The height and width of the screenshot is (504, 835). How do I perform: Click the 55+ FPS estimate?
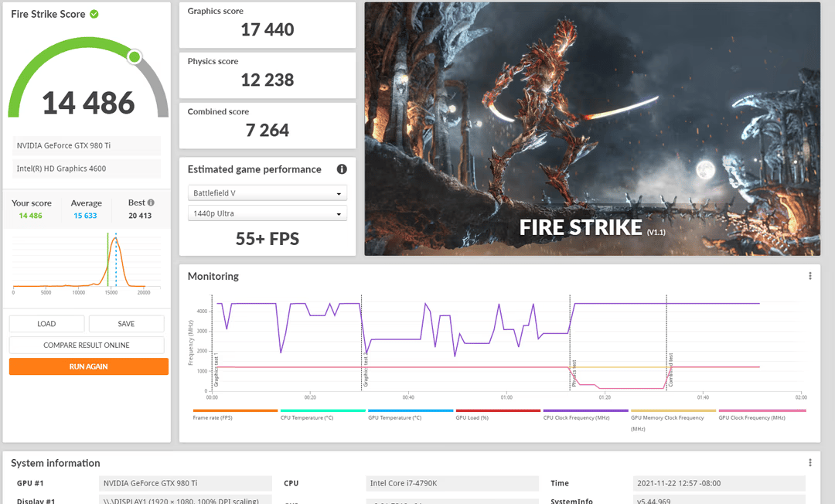[x=268, y=238]
